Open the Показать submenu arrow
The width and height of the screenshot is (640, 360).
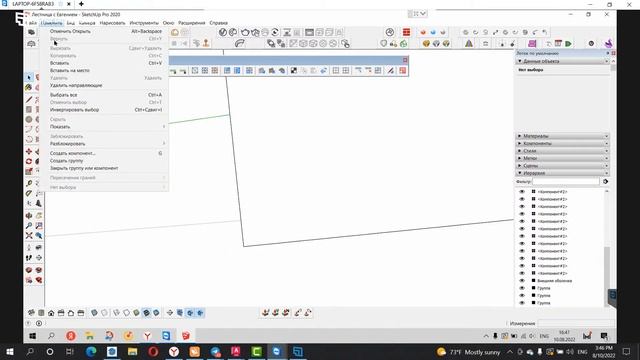[x=164, y=127]
